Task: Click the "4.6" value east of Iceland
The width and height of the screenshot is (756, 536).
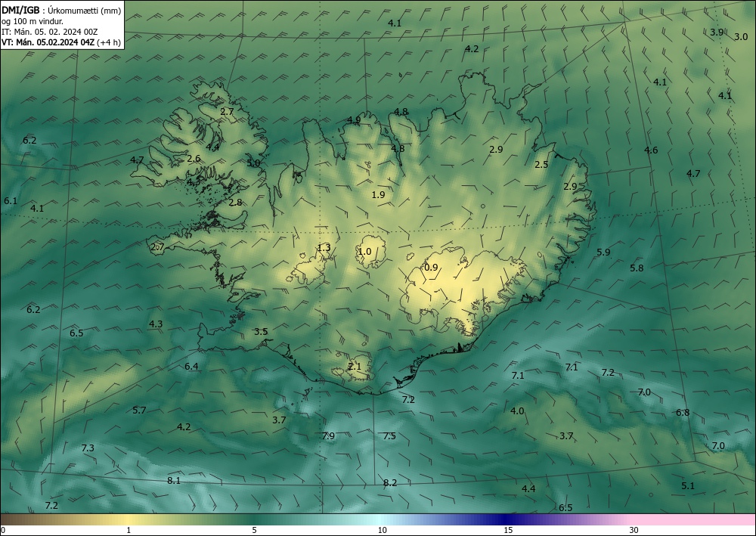Action: [651, 150]
